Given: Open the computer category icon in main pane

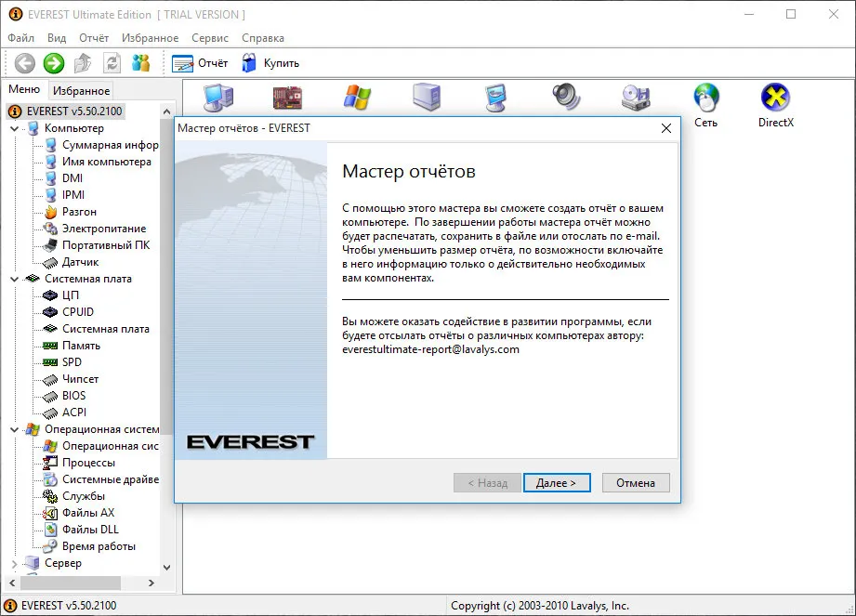Looking at the screenshot, I should click(x=217, y=98).
